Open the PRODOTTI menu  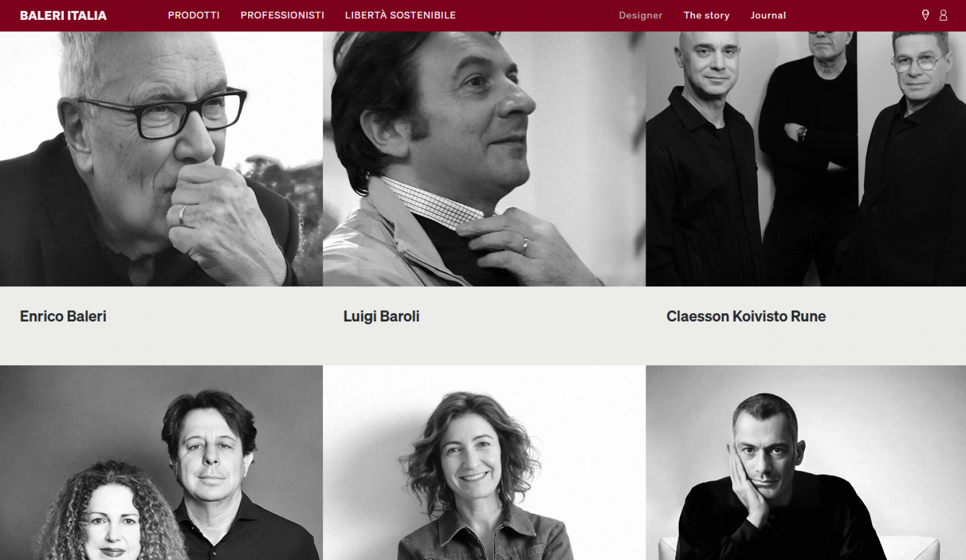point(194,15)
